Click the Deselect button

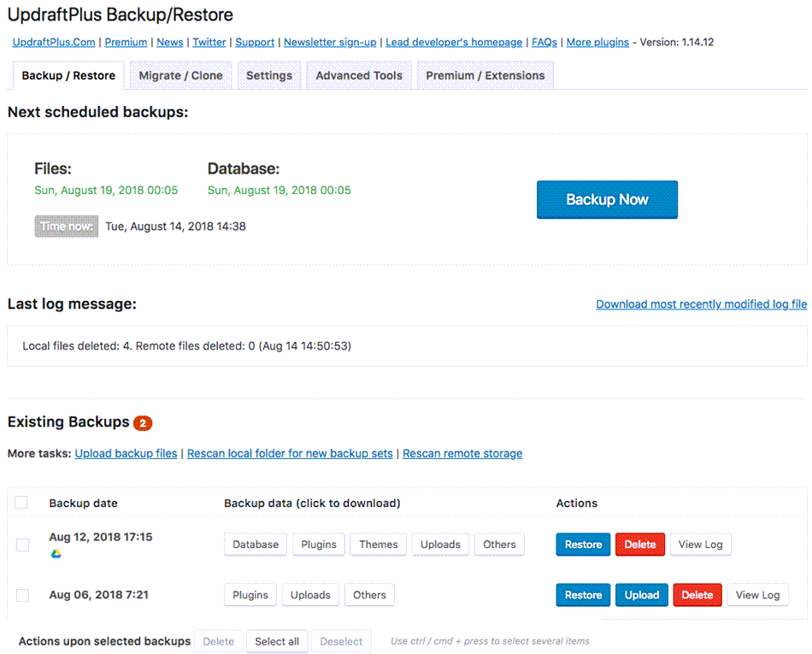tap(341, 641)
